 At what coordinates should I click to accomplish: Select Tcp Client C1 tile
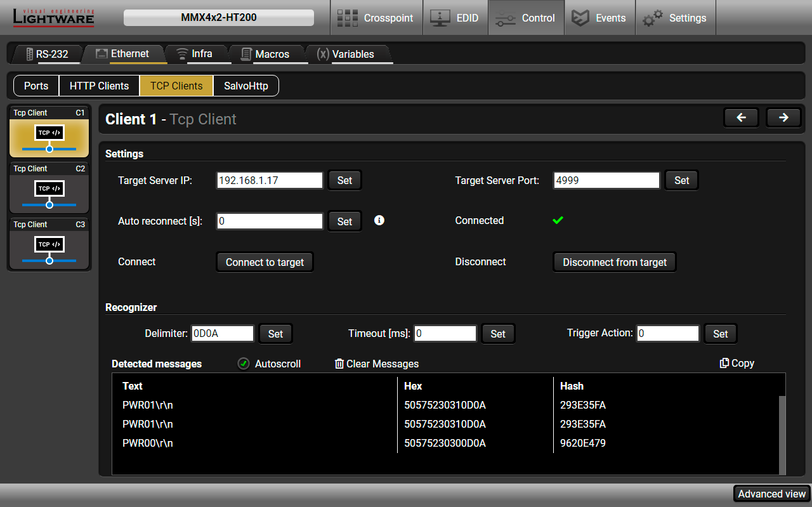[49, 132]
